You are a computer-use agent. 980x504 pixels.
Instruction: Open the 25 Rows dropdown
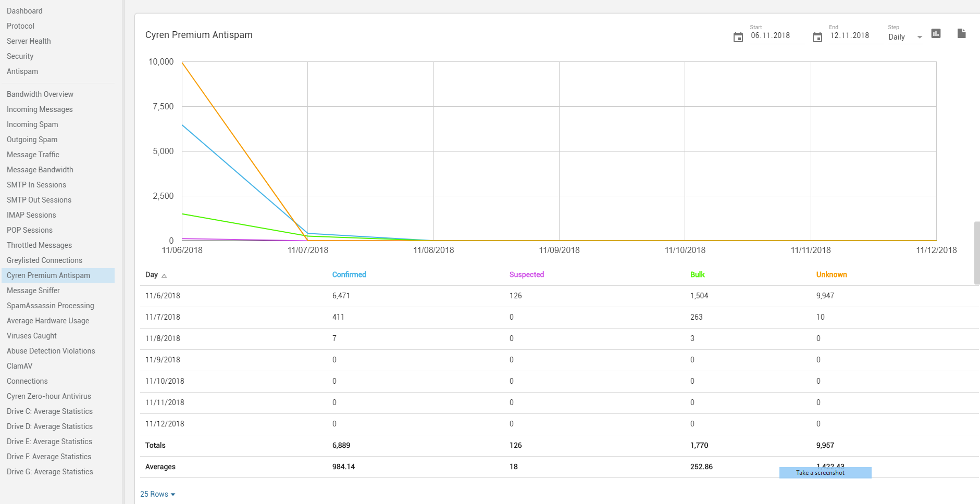pos(157,494)
